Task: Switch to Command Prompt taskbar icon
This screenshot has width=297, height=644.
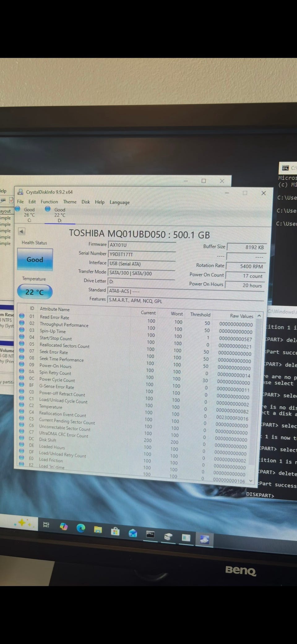Action: pos(150,534)
